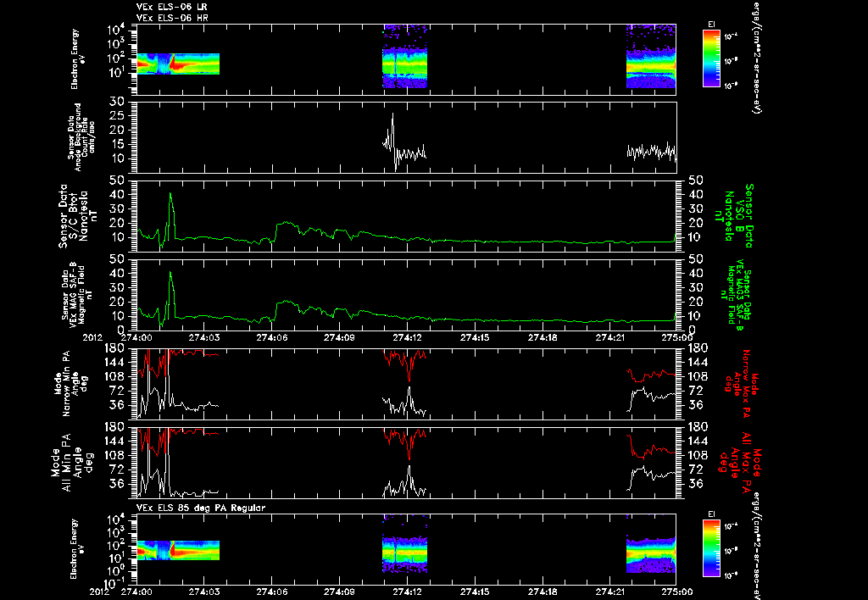The image size is (868, 600).
Task: Select the bottom panel's 'Electron Energy eV' axis label
Action: pyautogui.click(x=75, y=549)
